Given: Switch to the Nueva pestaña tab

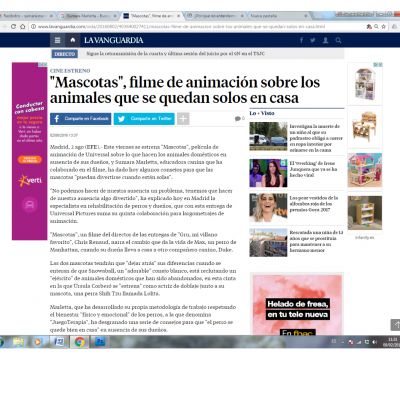Looking at the screenshot, I should point(278,16).
